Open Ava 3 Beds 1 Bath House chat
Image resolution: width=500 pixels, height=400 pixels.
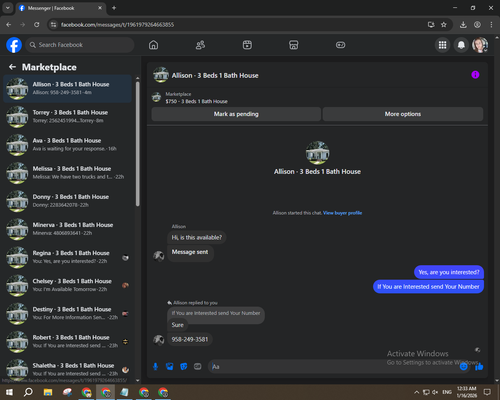point(68,145)
